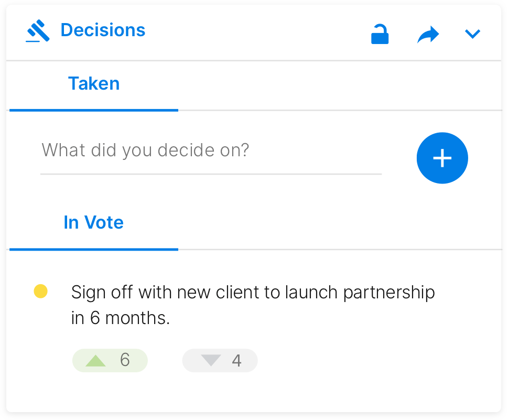Collapse the Decisions panel with the chevron
The width and height of the screenshot is (508, 420).
pyautogui.click(x=473, y=34)
